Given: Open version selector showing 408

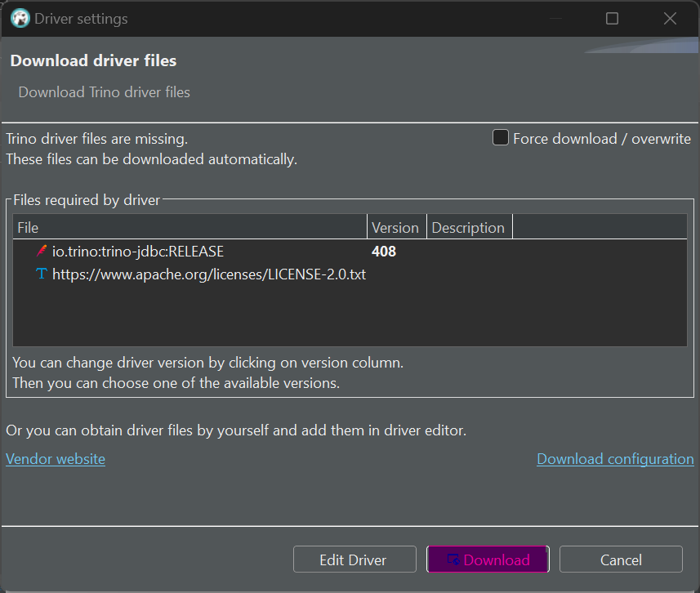Looking at the screenshot, I should point(383,252).
